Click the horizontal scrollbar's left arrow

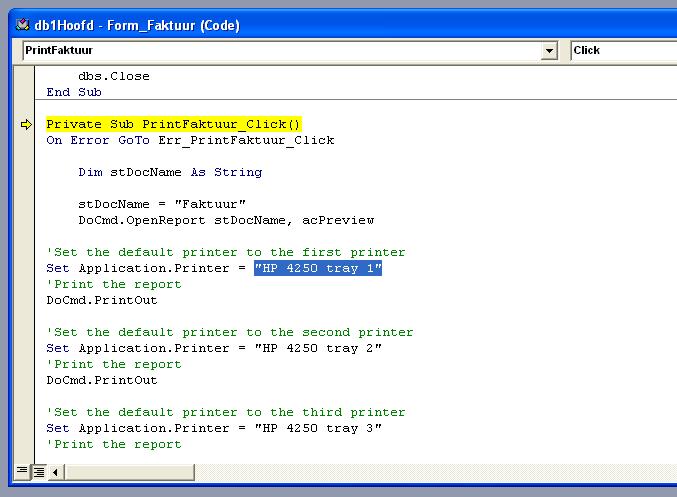click(55, 472)
